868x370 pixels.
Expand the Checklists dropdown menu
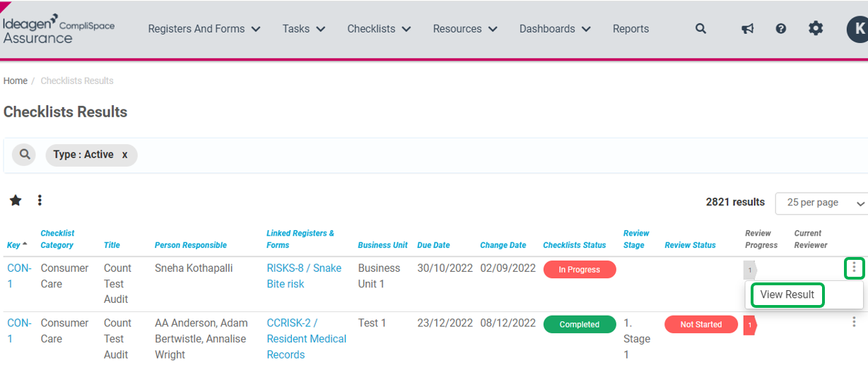(x=380, y=29)
